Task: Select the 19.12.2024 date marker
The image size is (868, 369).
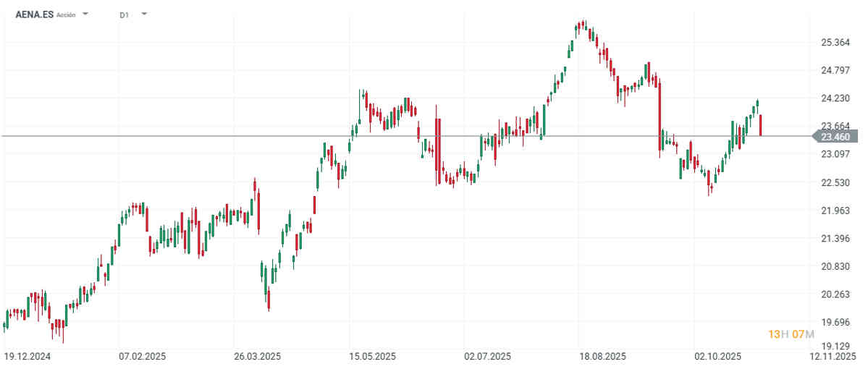Action: pos(27,356)
